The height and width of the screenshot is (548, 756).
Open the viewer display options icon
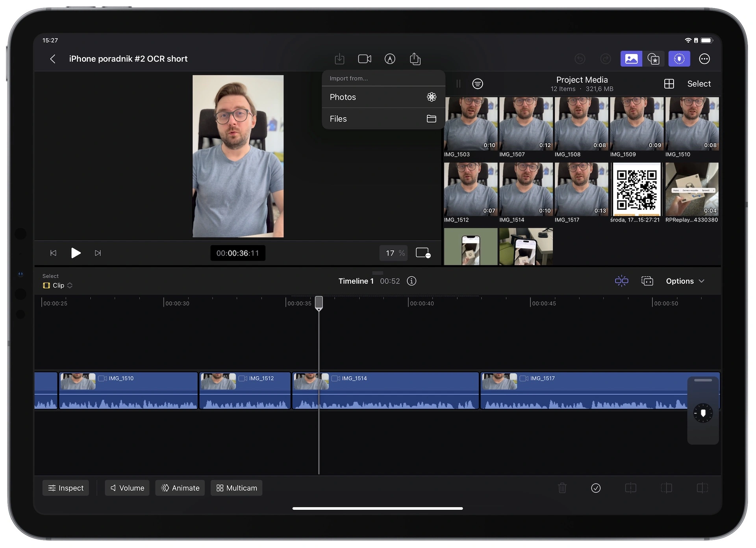tap(423, 253)
